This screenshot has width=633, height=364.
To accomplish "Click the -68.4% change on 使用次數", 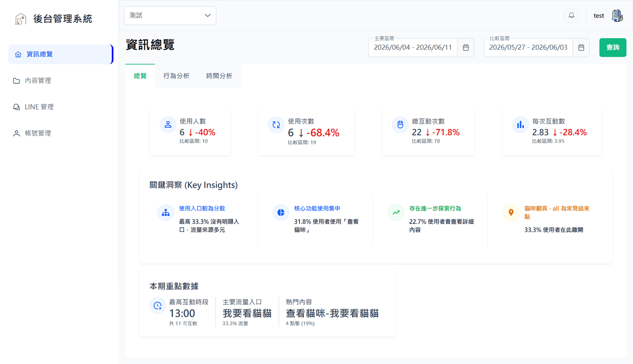I will click(319, 133).
